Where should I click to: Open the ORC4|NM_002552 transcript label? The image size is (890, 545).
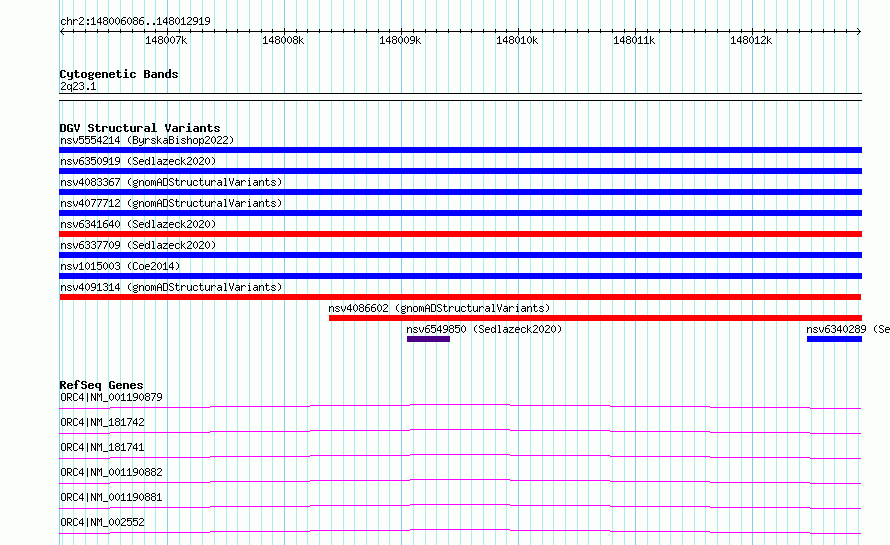coord(102,522)
